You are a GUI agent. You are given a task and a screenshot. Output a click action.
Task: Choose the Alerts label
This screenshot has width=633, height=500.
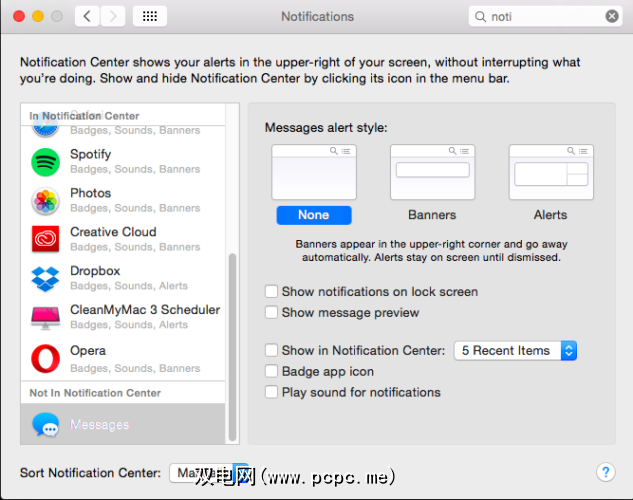pos(550,215)
